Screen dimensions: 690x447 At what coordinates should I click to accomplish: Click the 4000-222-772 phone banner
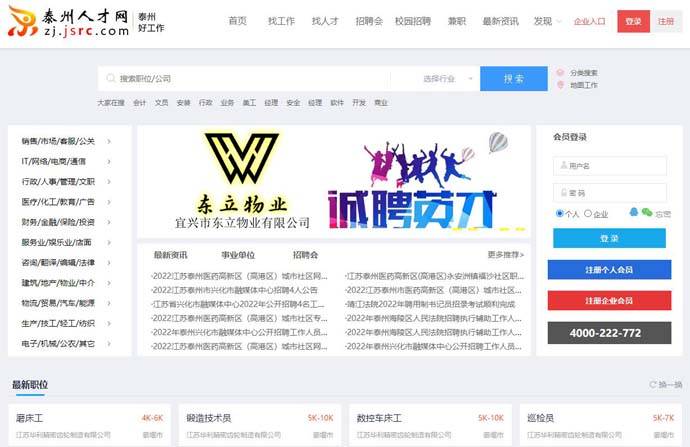pos(609,333)
